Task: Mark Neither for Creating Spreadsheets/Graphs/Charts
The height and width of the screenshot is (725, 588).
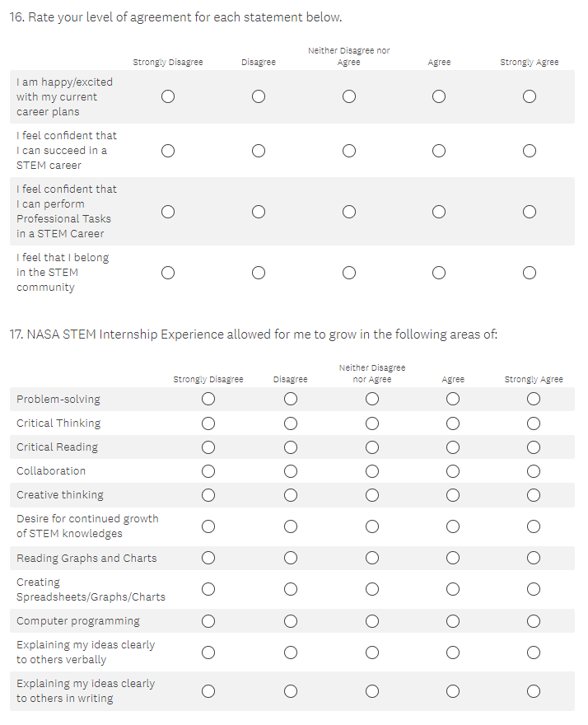Action: click(x=372, y=589)
